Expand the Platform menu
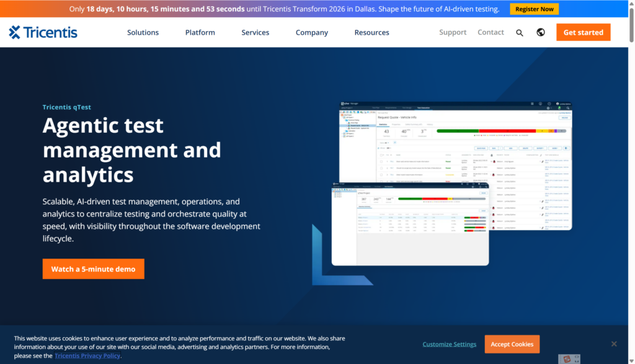The width and height of the screenshot is (635, 364). [200, 32]
